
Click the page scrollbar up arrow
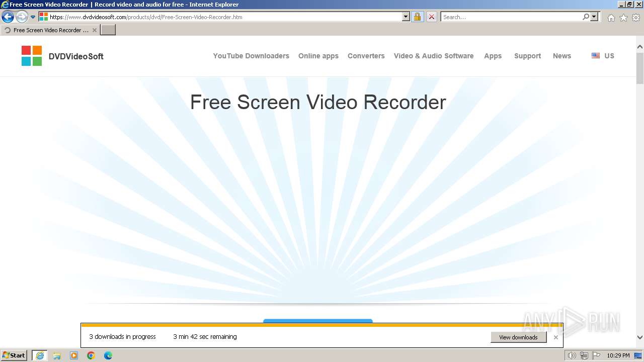pos(640,47)
